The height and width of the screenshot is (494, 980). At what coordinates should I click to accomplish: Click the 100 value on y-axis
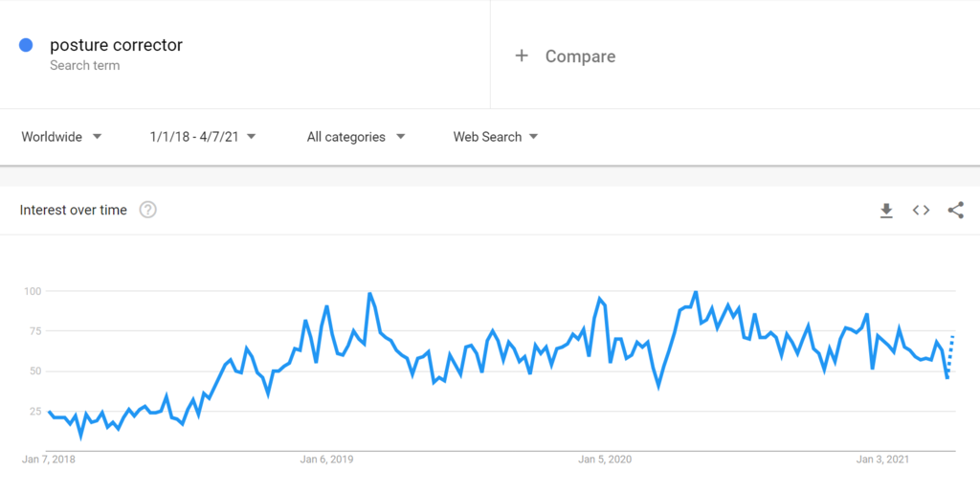click(34, 291)
